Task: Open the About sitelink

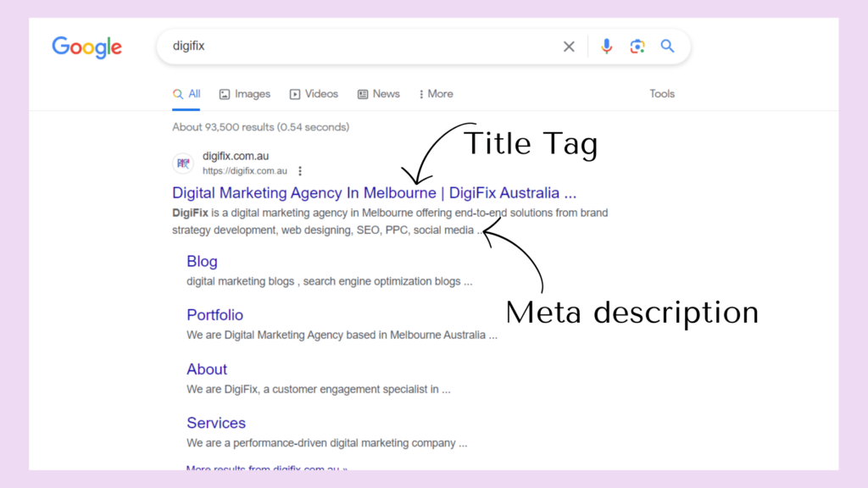Action: click(x=207, y=369)
